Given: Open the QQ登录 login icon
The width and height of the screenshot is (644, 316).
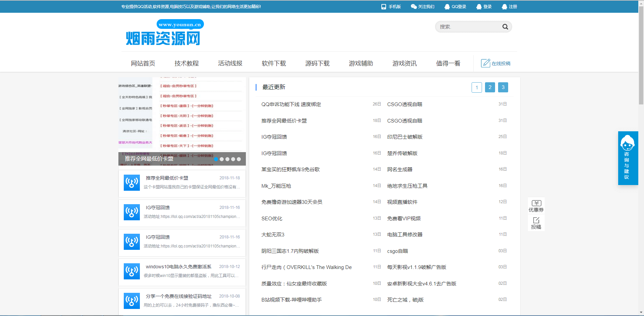Looking at the screenshot, I should pos(447,6).
